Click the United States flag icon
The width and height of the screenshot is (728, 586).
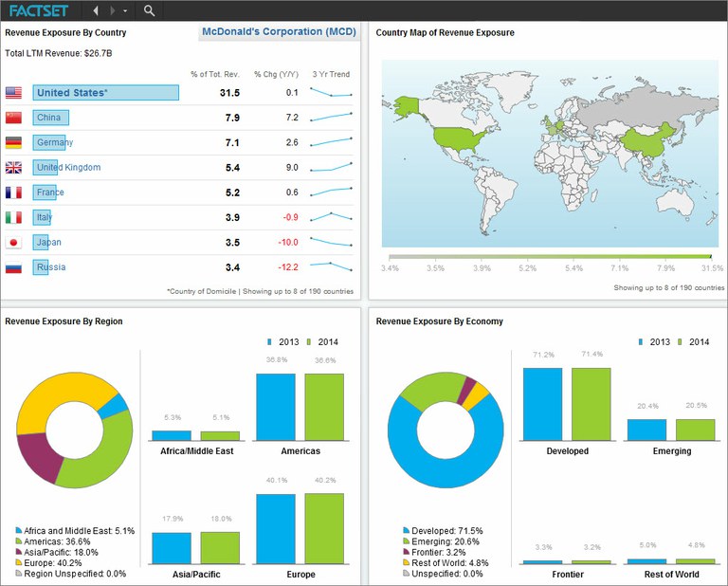click(x=13, y=93)
